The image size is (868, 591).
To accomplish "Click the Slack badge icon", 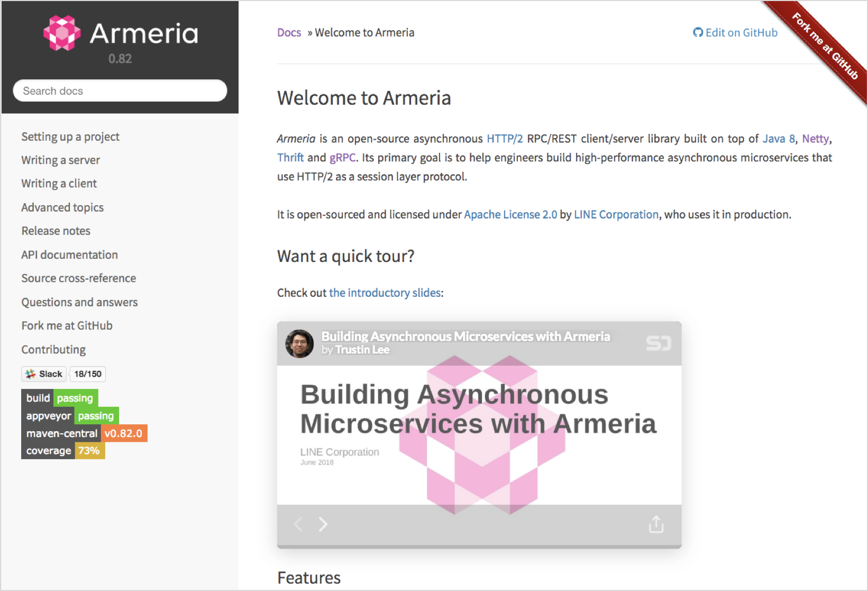I will point(31,374).
